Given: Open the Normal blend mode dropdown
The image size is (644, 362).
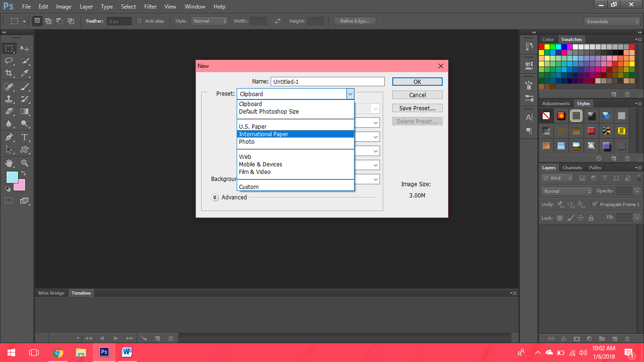Looking at the screenshot, I should pos(567,191).
